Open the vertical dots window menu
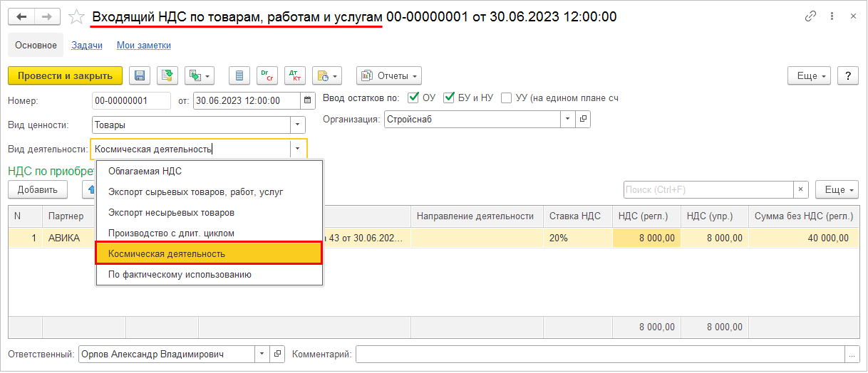This screenshot has height=373, width=868. (832, 16)
